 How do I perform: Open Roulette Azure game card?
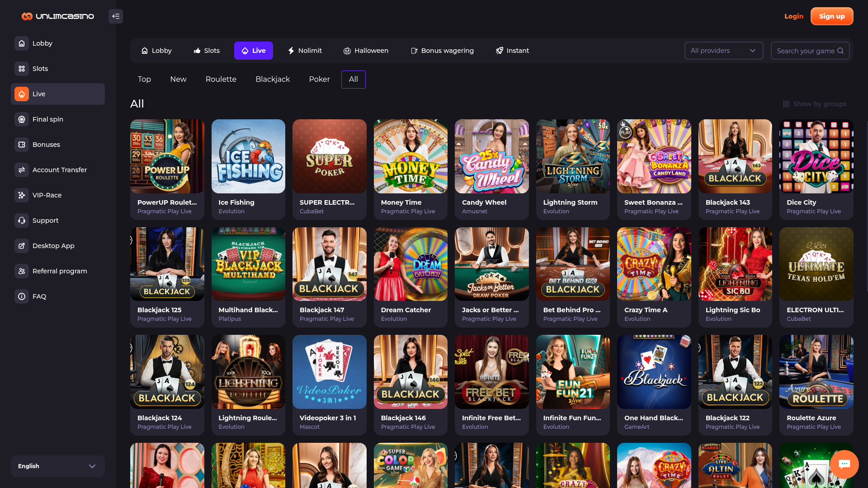pos(816,385)
